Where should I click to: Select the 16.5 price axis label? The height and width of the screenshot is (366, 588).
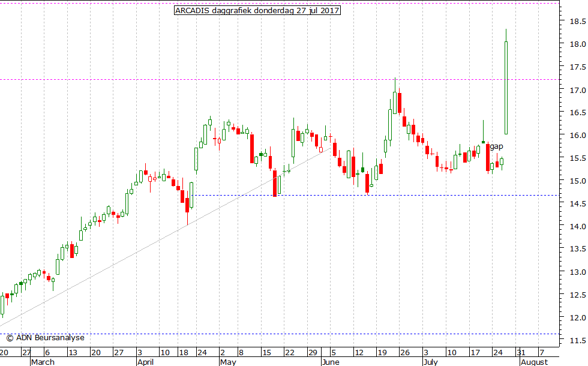coord(578,113)
